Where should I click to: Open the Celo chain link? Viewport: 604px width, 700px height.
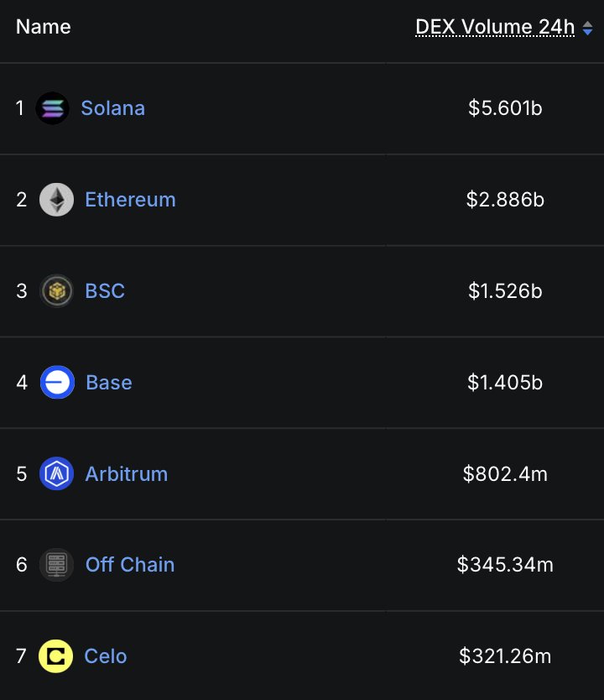pos(106,656)
